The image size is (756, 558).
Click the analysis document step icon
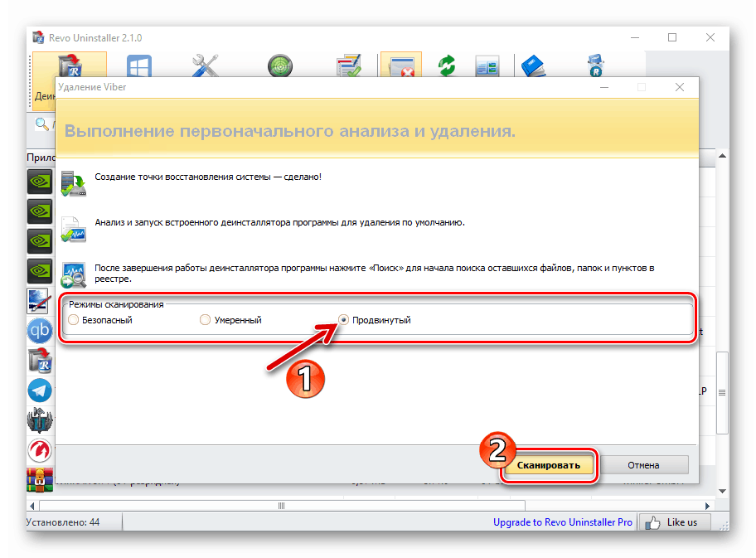coord(73,229)
